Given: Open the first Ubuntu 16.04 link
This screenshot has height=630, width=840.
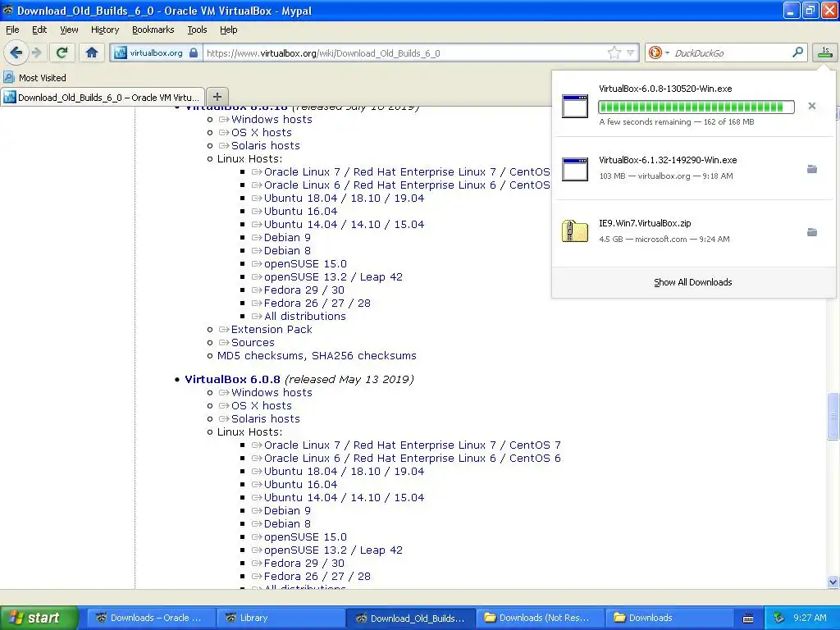Looking at the screenshot, I should 300,211.
